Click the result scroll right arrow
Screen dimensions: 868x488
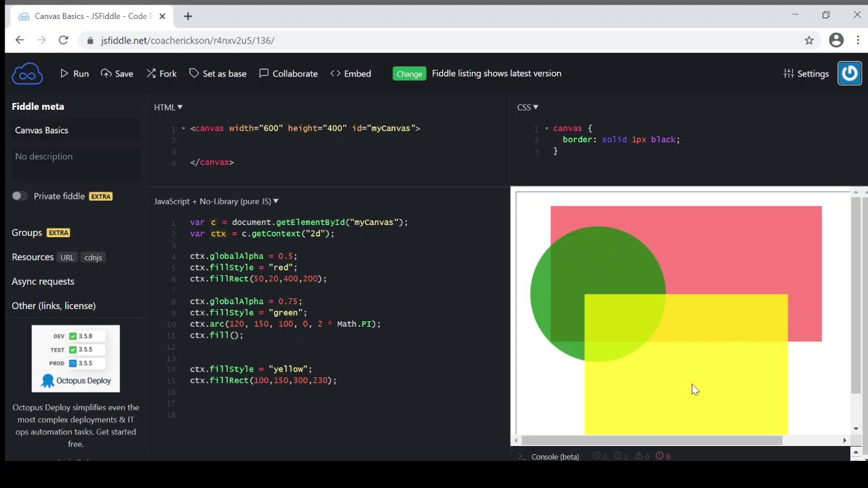(844, 441)
